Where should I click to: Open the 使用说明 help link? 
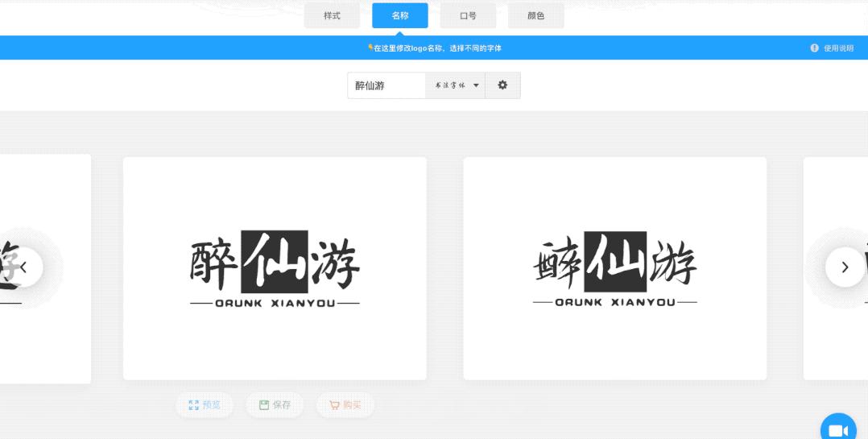[x=839, y=48]
